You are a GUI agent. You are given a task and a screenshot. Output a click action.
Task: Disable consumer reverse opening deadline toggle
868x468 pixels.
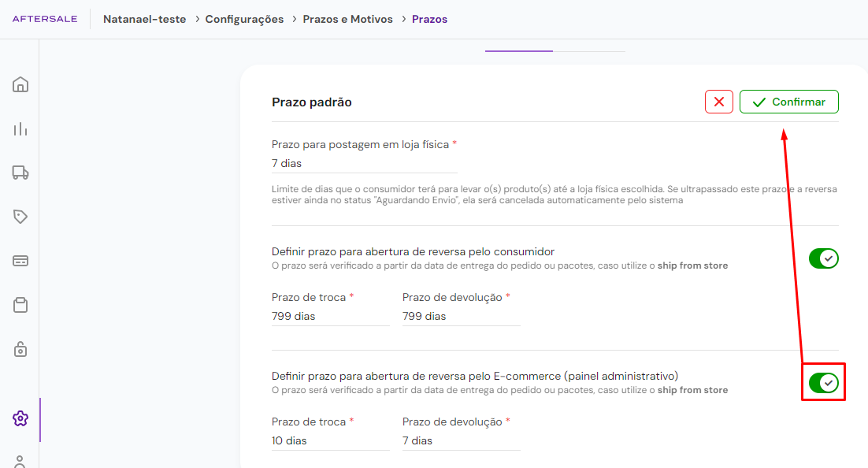click(x=824, y=258)
